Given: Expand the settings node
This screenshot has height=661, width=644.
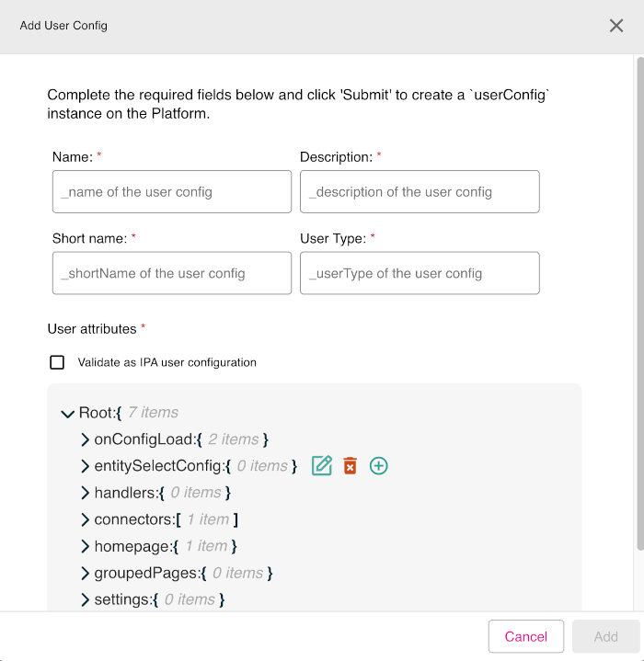Looking at the screenshot, I should tap(86, 599).
